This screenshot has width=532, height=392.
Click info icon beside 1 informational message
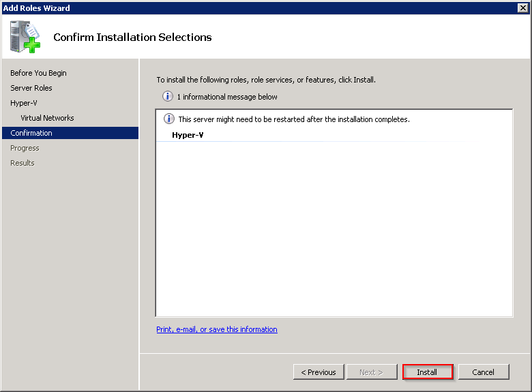[168, 96]
